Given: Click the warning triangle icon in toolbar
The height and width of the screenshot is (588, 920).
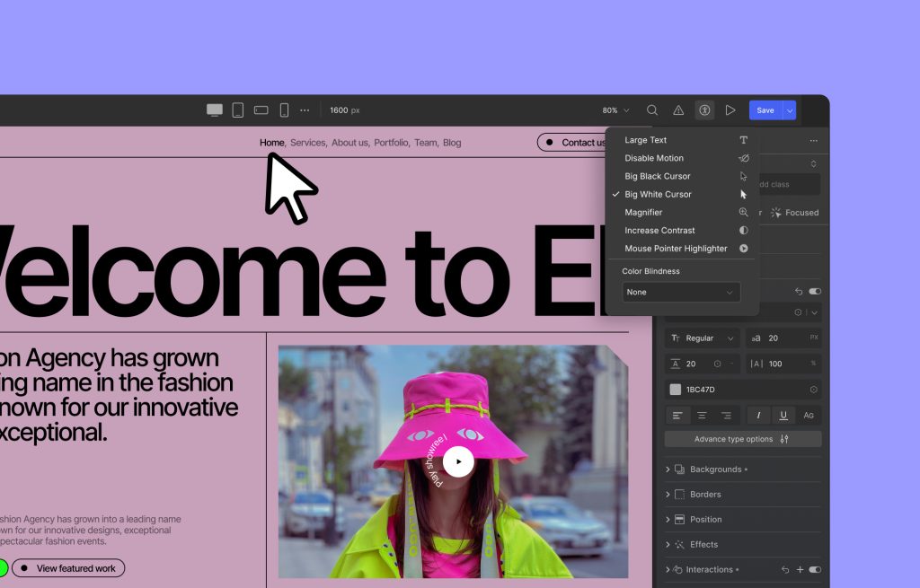Looking at the screenshot, I should click(x=677, y=110).
